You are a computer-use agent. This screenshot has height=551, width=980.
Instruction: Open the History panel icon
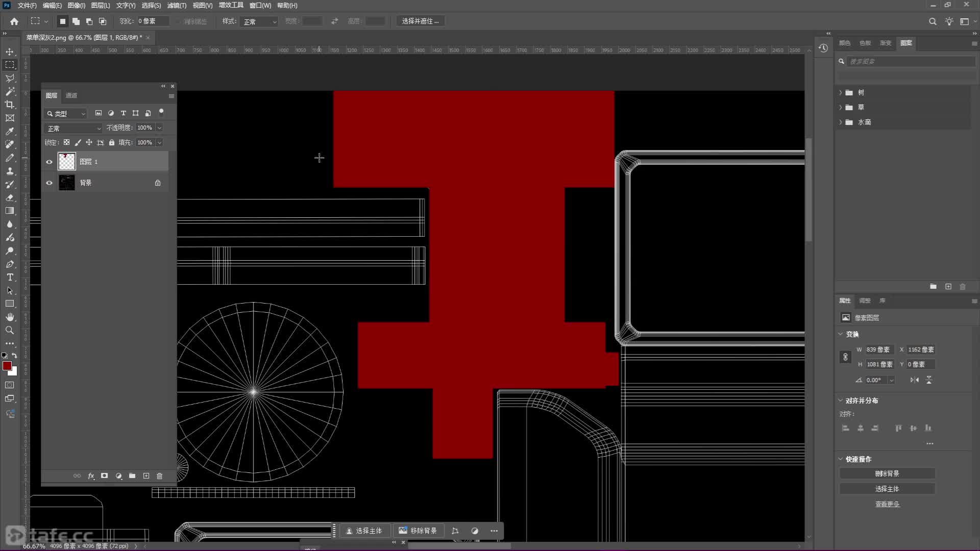click(x=823, y=48)
